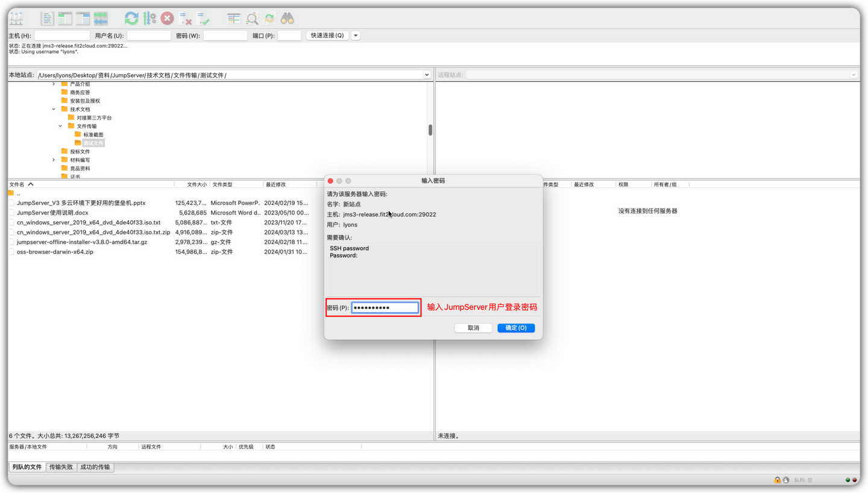Toggle the message log display
The image size is (868, 493).
(47, 17)
